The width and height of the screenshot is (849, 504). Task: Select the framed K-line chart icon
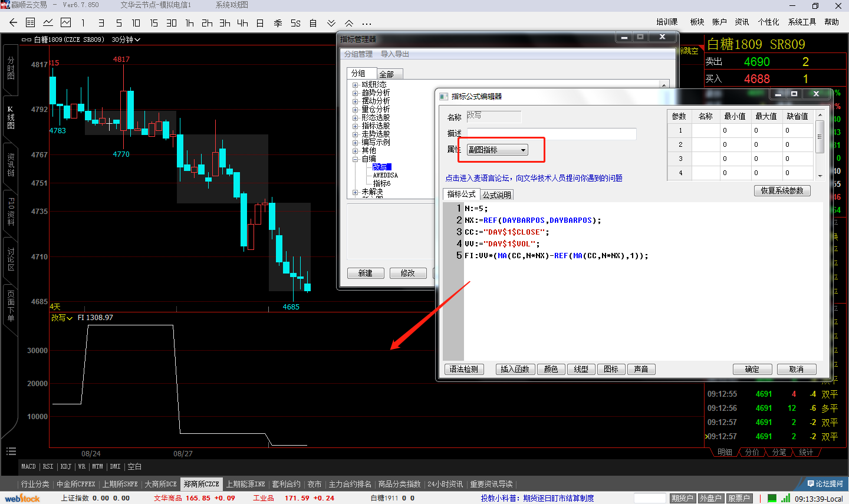[66, 23]
